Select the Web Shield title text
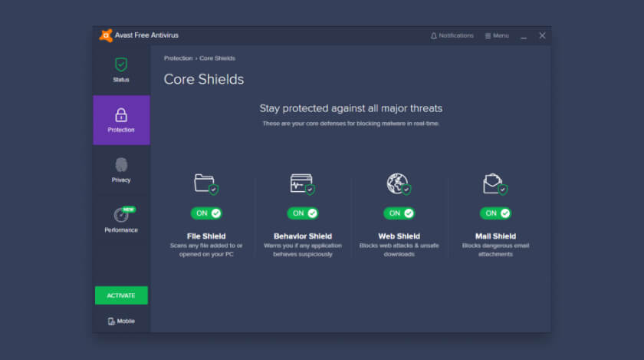 (x=399, y=236)
